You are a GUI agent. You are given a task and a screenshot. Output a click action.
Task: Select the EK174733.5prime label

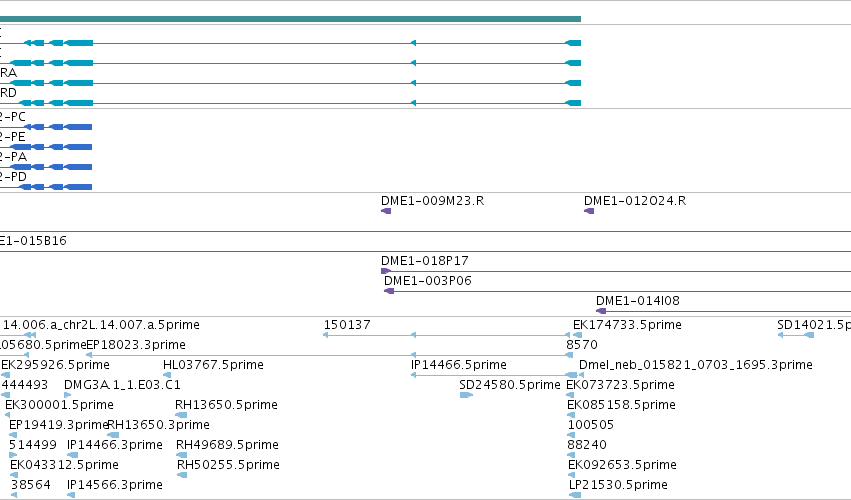click(x=627, y=325)
